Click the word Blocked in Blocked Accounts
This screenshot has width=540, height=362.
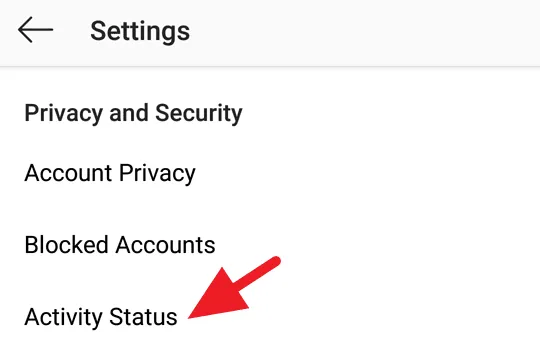pos(66,245)
